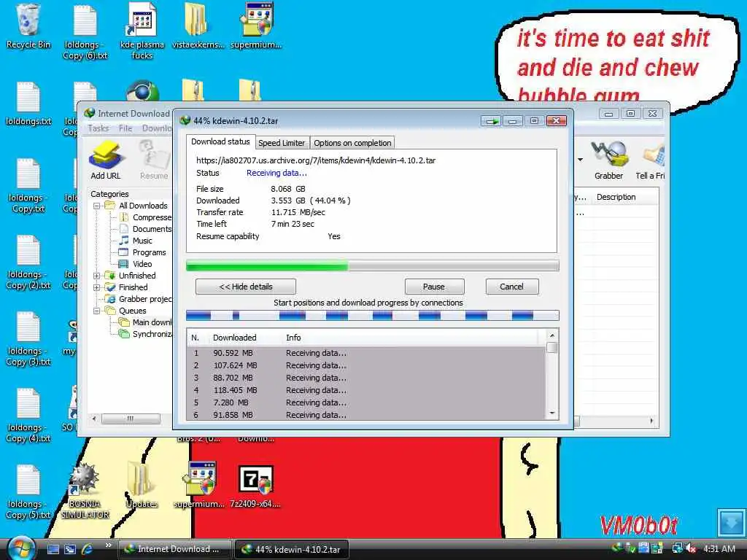Select the Documents category
The image size is (747, 560).
click(x=146, y=229)
